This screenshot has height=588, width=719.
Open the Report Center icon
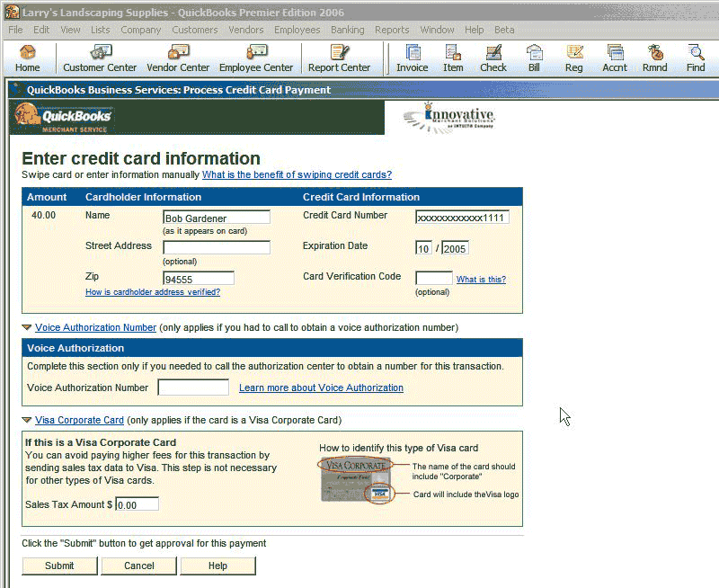339,58
